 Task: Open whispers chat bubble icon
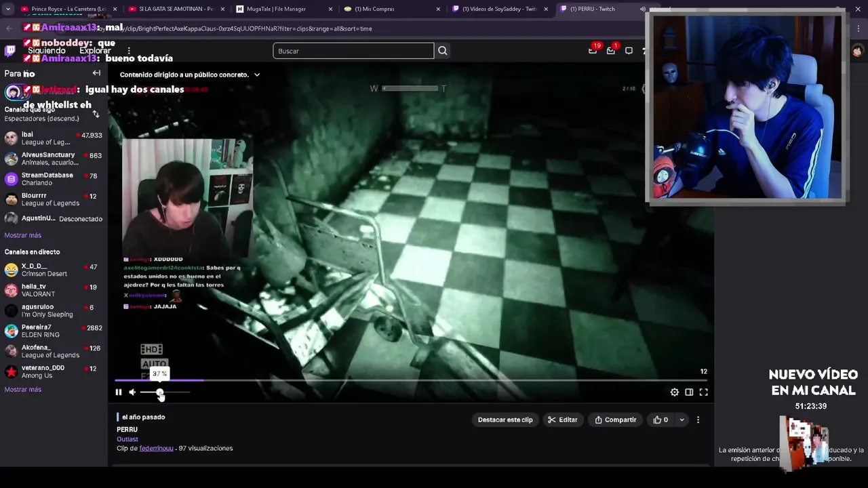[x=629, y=51]
